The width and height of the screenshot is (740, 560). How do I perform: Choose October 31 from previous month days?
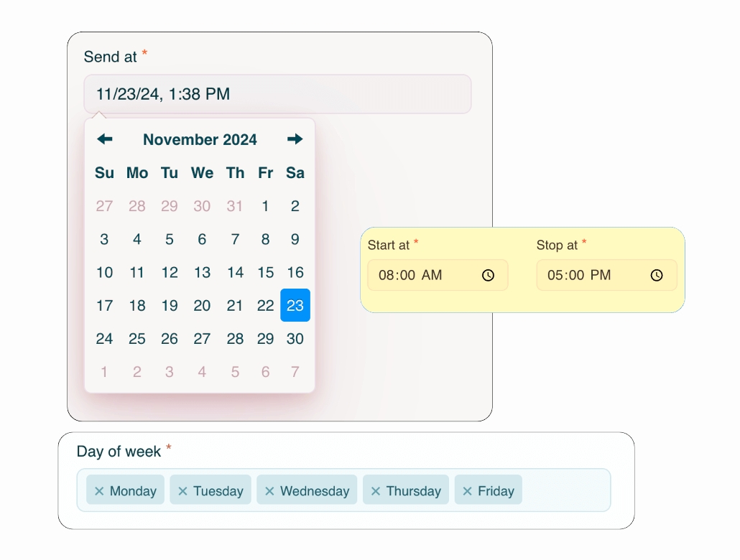pos(234,206)
